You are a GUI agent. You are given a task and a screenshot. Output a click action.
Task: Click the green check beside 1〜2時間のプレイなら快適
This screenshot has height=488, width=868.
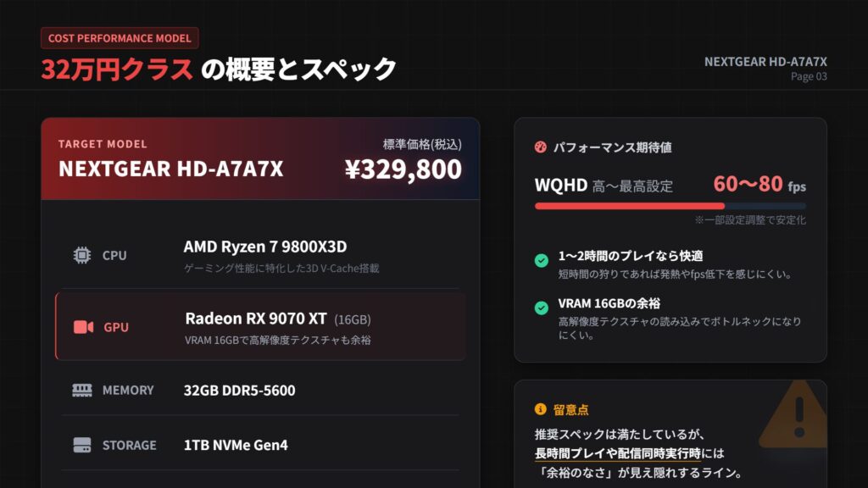541,261
